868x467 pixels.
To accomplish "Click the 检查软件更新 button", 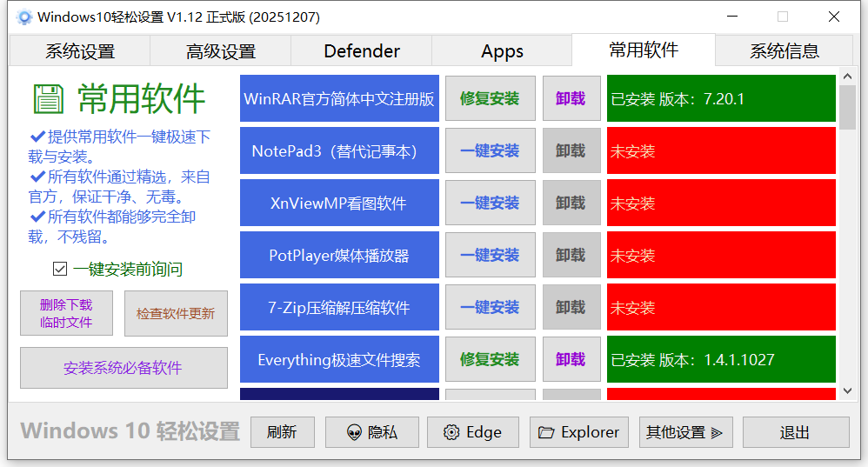I will (x=176, y=313).
